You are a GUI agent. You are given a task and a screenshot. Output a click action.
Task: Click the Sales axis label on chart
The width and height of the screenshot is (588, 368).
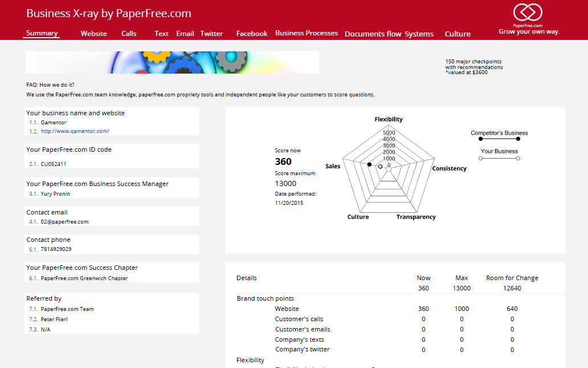click(333, 166)
